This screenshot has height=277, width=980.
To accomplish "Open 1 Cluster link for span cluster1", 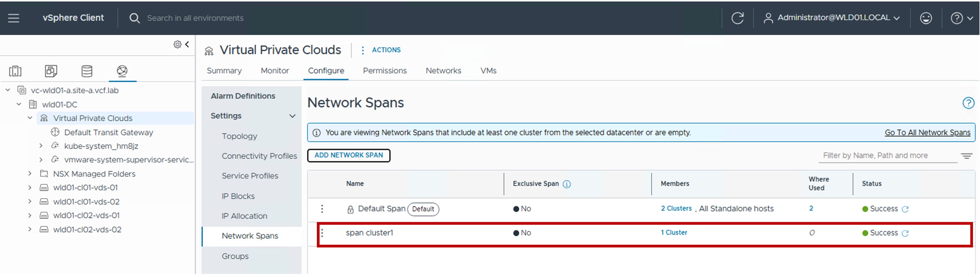I will point(674,232).
